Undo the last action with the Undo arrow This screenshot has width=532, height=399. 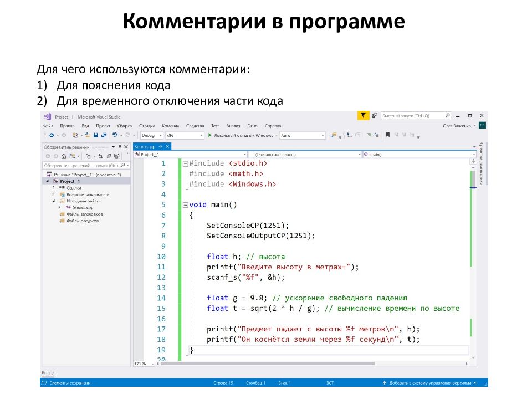point(115,135)
